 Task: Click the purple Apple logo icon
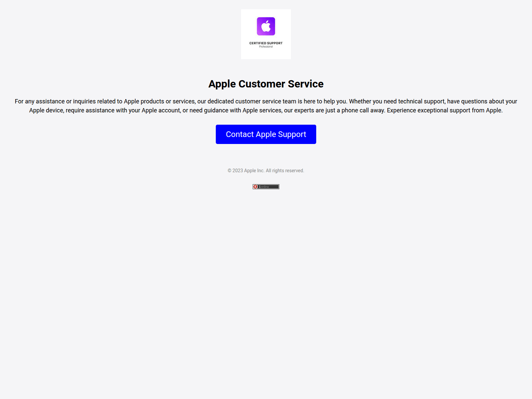[266, 26]
